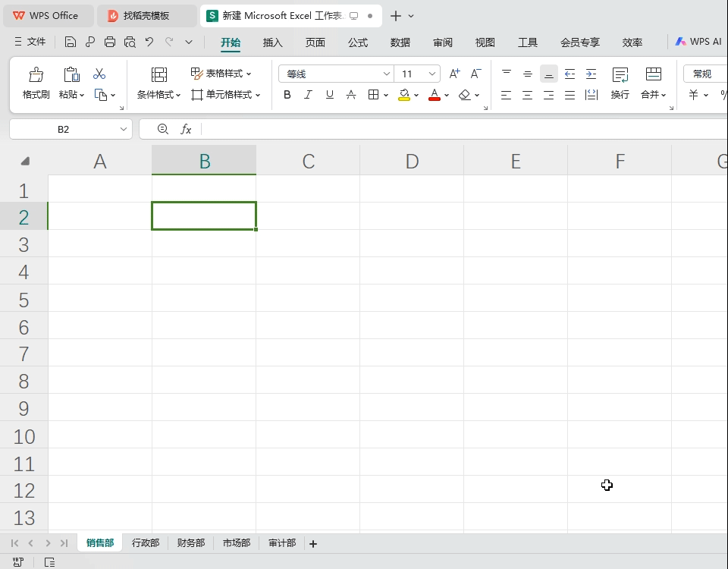The width and height of the screenshot is (728, 569).
Task: Click the Wrap Text (换行) icon
Action: point(620,75)
